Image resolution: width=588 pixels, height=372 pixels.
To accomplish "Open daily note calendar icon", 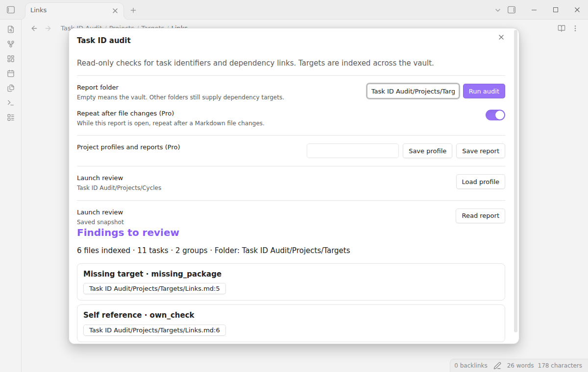I will tap(11, 73).
